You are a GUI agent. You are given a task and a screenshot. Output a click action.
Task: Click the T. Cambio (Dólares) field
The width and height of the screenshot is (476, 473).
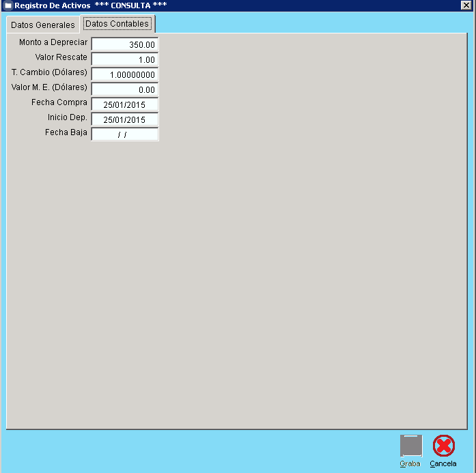tap(125, 74)
